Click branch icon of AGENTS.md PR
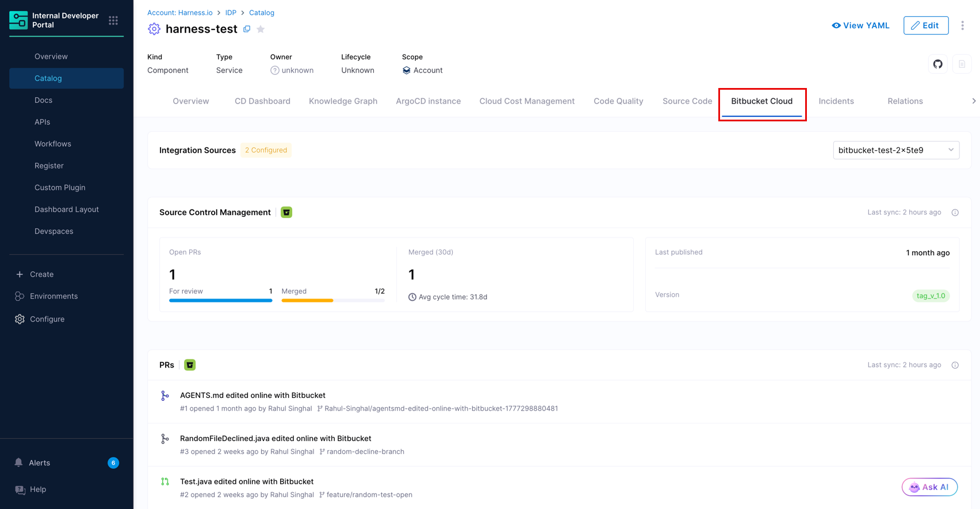This screenshot has width=980, height=509. click(165, 396)
